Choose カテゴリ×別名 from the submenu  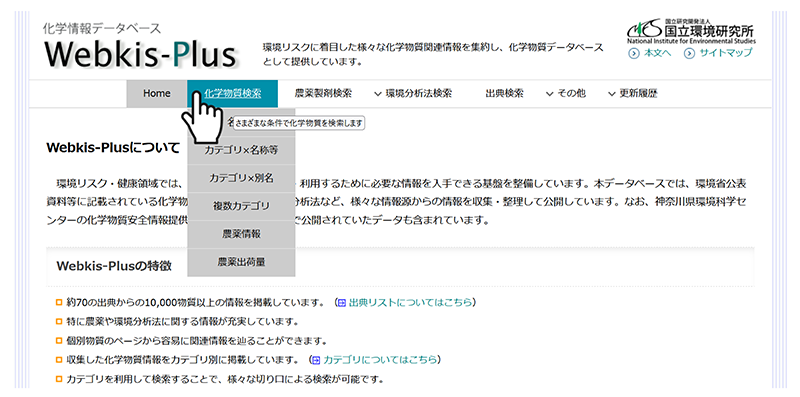coord(241,179)
